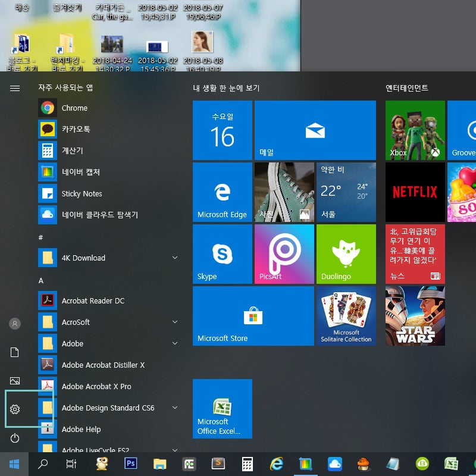Open taskbar Search magnifier
Screen dimensions: 476x476
43,464
